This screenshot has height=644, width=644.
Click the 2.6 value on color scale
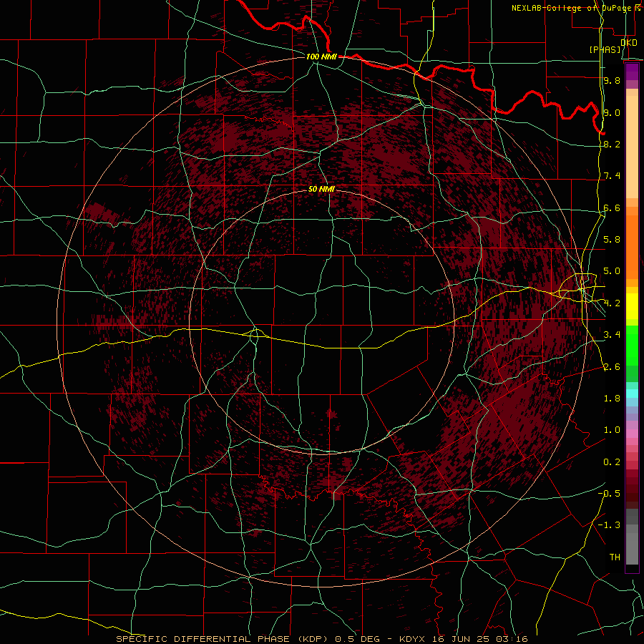click(612, 367)
